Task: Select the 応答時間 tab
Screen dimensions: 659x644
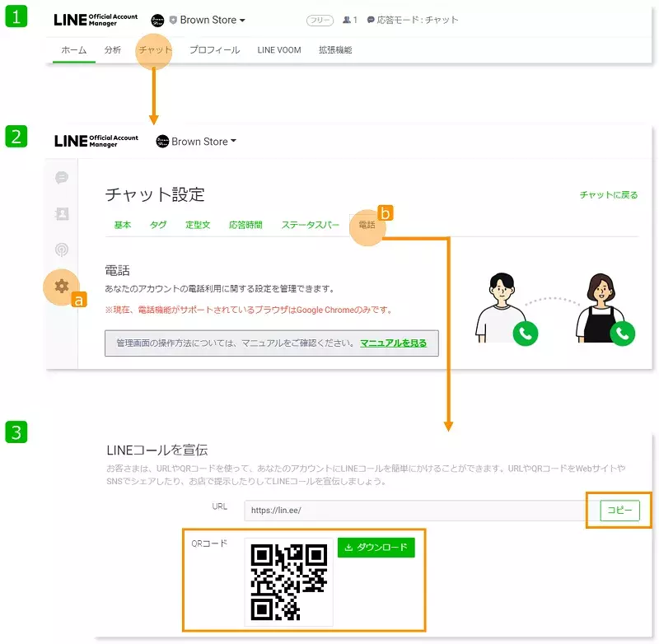Action: point(245,225)
